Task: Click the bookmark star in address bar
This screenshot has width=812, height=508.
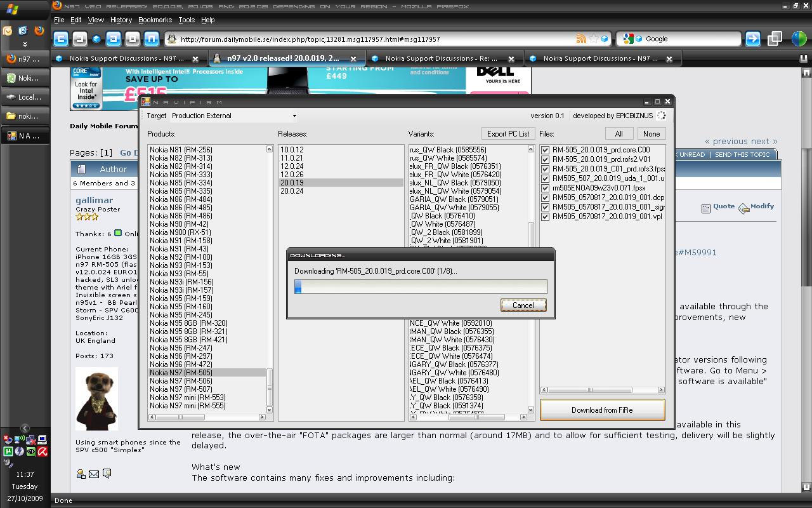Action: pos(594,39)
